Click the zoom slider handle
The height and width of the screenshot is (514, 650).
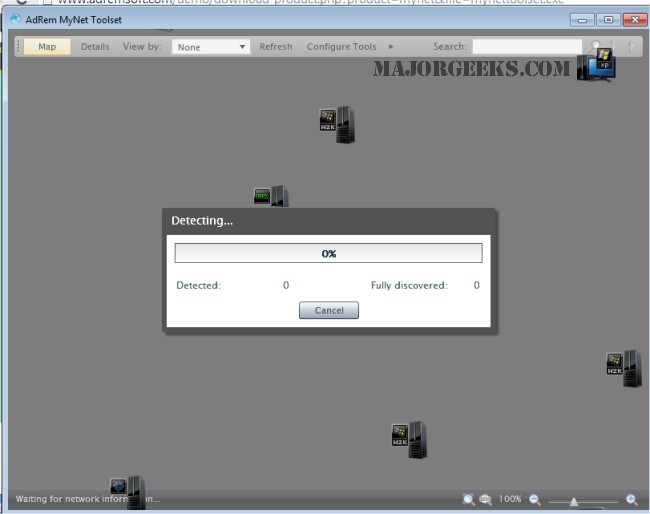click(574, 502)
